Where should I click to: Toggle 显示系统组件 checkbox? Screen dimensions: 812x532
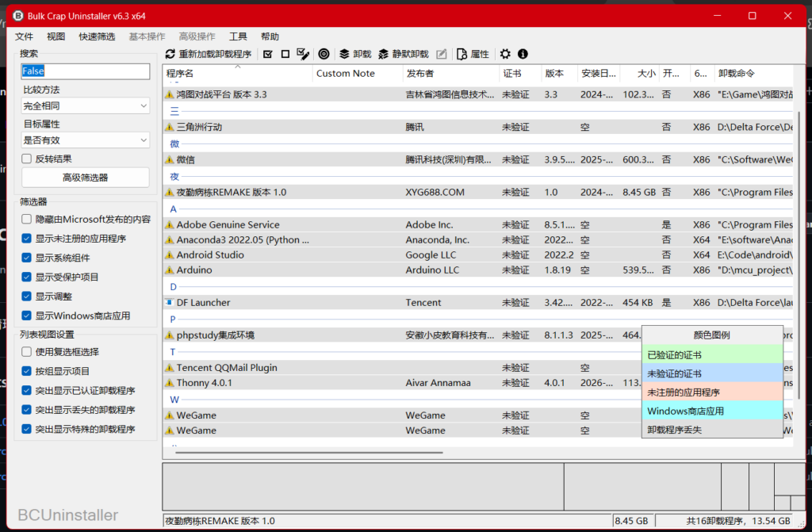(26, 258)
